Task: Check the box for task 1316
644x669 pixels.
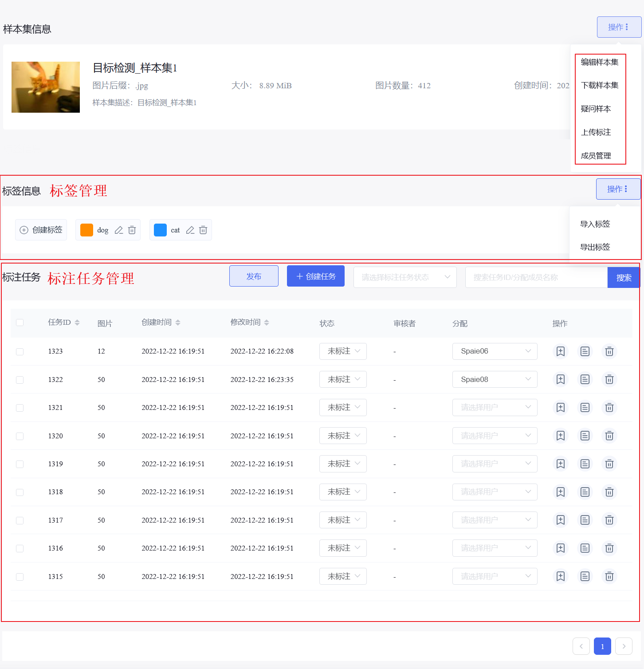Action: 20,548
